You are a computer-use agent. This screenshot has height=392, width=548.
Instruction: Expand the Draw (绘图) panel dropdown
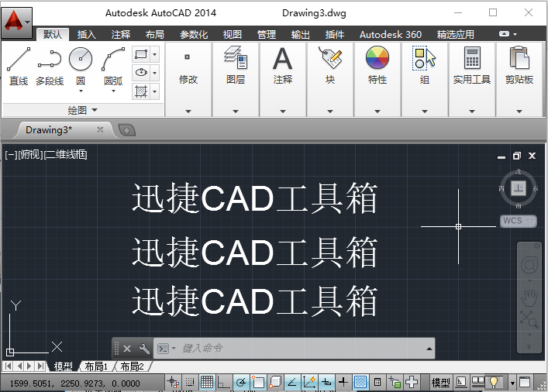tap(83, 111)
